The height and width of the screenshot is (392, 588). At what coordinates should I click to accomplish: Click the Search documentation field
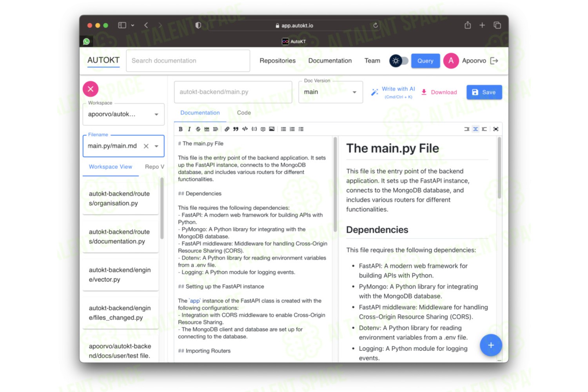(188, 61)
